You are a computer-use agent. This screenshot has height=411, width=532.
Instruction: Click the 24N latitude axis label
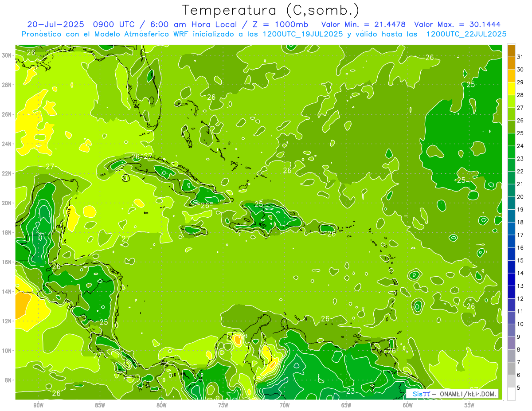(x=7, y=144)
